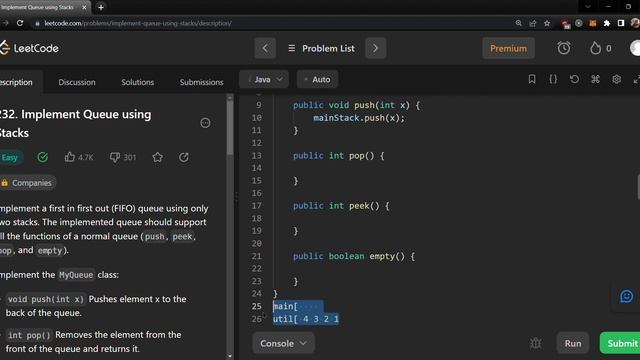Viewport: 640px width, 360px height.
Task: Click line number 25 in the gutter
Action: click(x=256, y=306)
